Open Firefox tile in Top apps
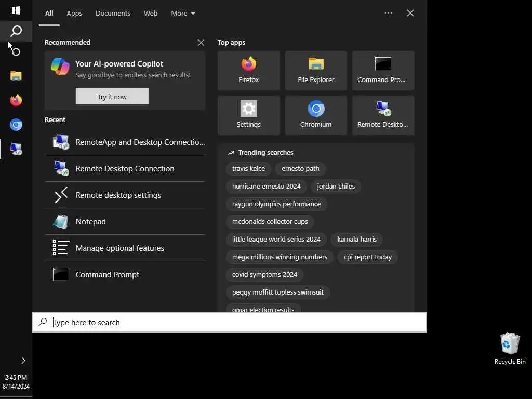This screenshot has height=399, width=532. pos(249,71)
